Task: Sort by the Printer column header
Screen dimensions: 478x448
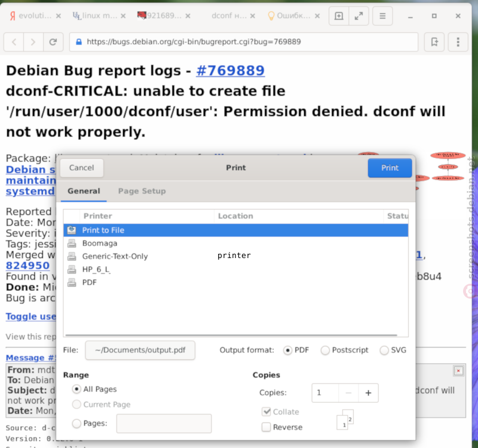Action: 147,216
